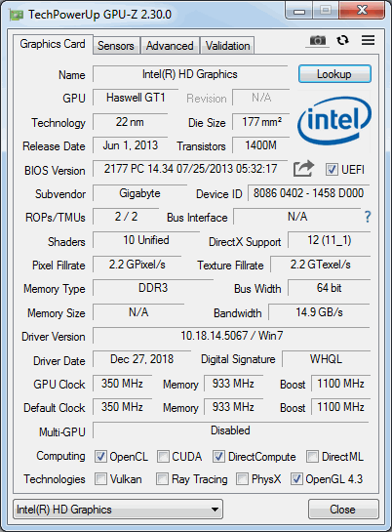Click the Bus Interface question mark
Viewport: 392px width, 532px height.
(x=368, y=217)
